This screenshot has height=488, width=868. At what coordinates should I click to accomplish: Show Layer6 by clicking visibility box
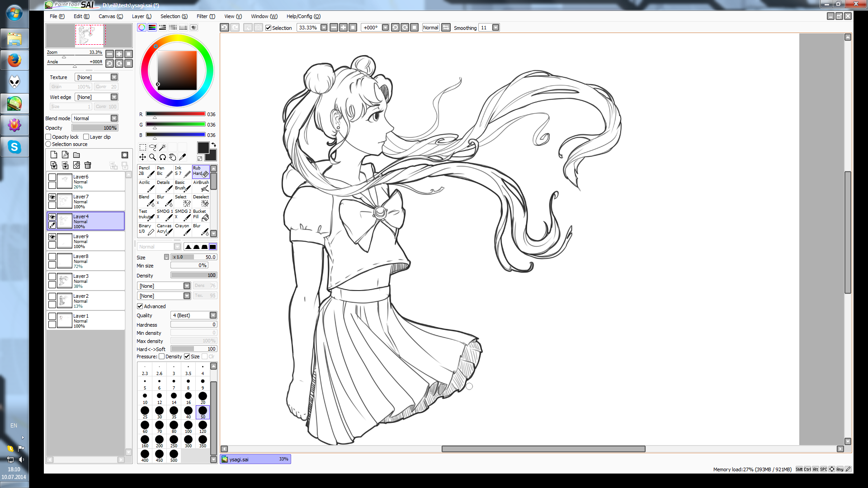pyautogui.click(x=52, y=178)
